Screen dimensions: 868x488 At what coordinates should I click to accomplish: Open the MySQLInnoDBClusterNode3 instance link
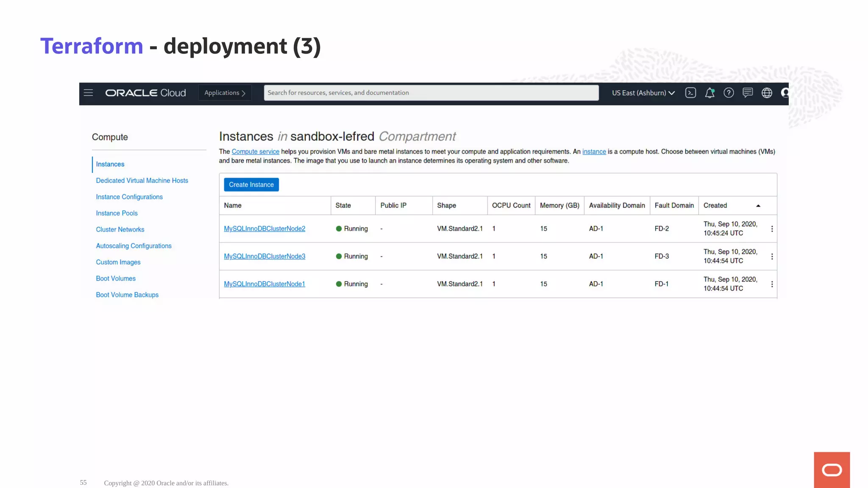[x=264, y=256]
